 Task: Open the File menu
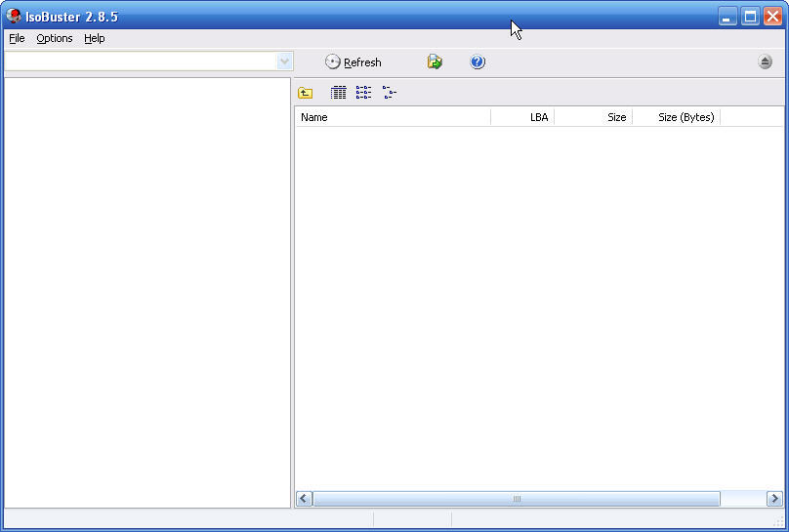point(17,38)
